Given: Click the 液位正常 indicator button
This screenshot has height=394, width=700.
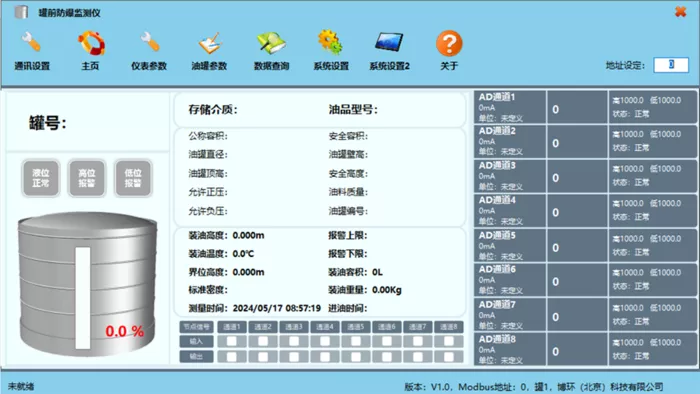Looking at the screenshot, I should [x=41, y=178].
